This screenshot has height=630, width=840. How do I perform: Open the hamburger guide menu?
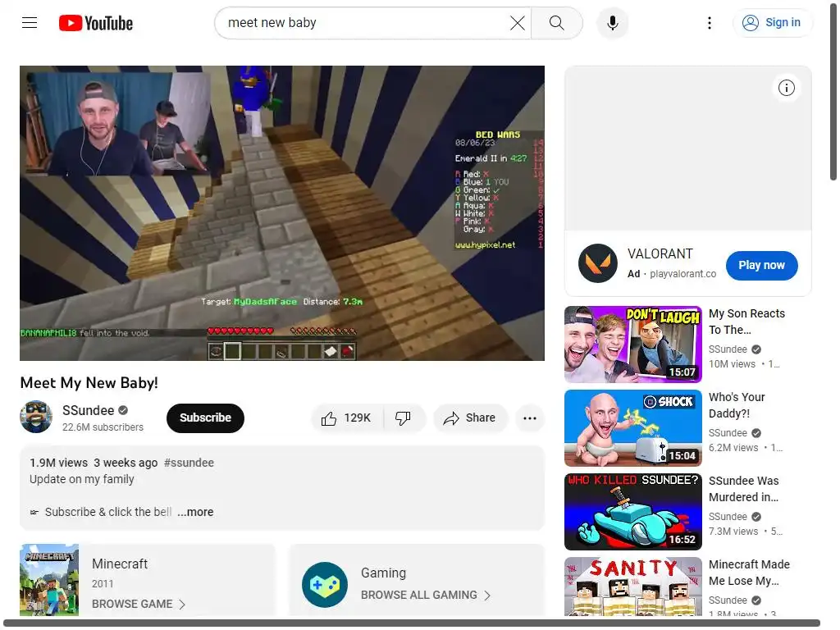[30, 22]
